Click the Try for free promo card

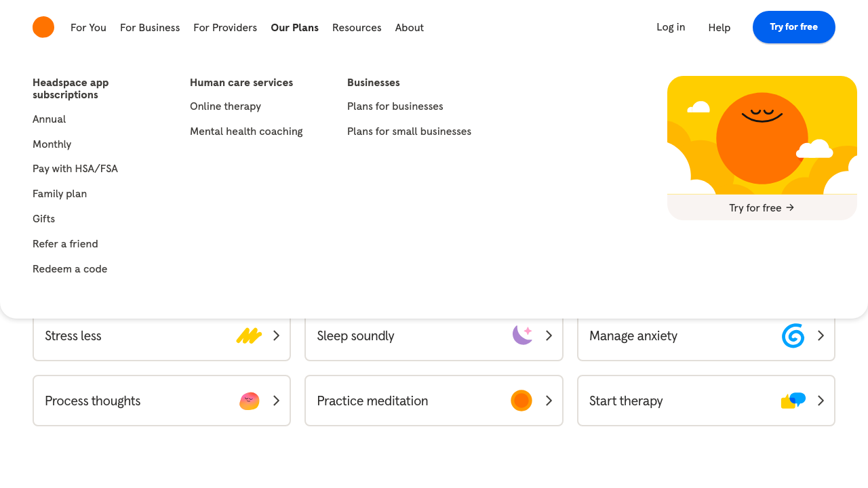(x=762, y=207)
